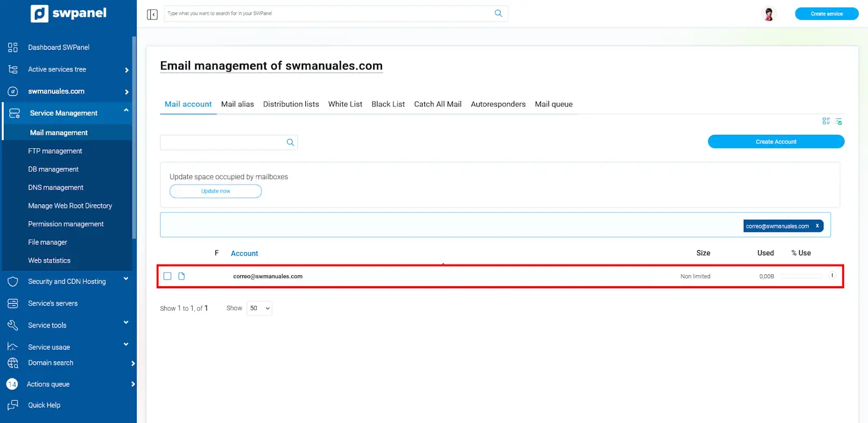View the Mail queue tab
This screenshot has height=423, width=868.
click(x=553, y=104)
